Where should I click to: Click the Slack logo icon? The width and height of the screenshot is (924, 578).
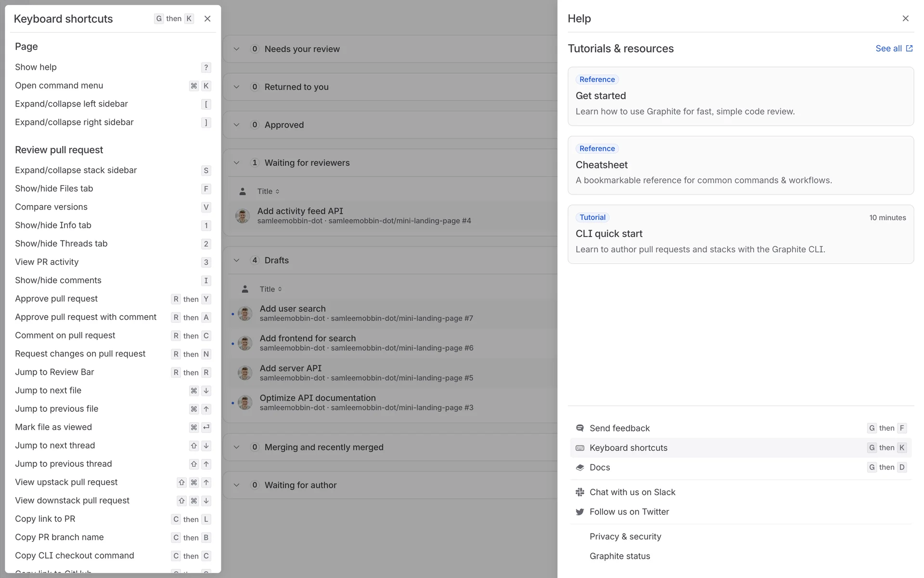580,492
